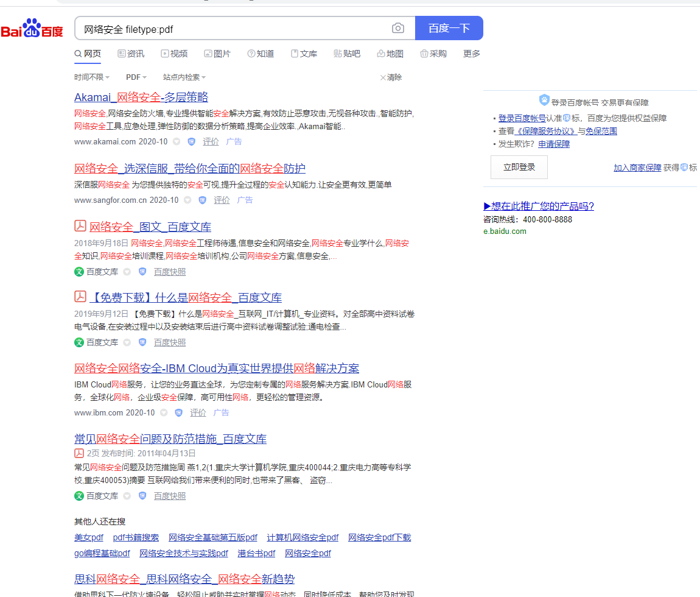
Task: Click the green 百度文库 source icon under 【免费下载】 result
Action: [79, 342]
